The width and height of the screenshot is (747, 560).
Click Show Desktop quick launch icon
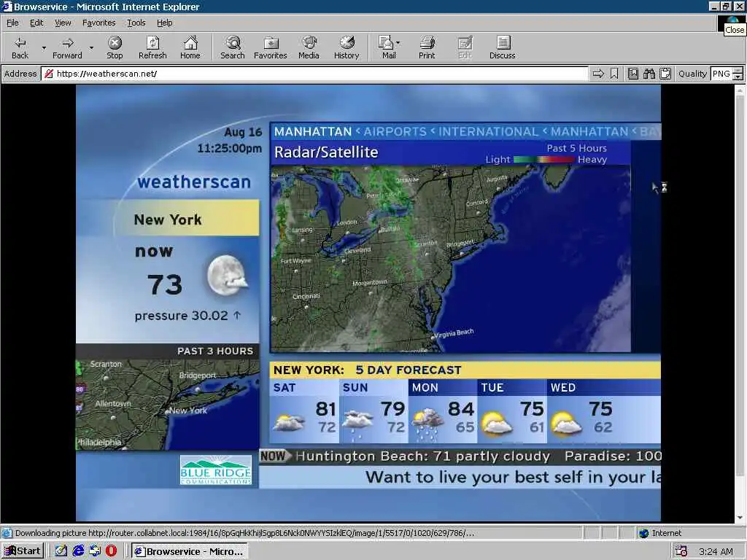coord(61,551)
